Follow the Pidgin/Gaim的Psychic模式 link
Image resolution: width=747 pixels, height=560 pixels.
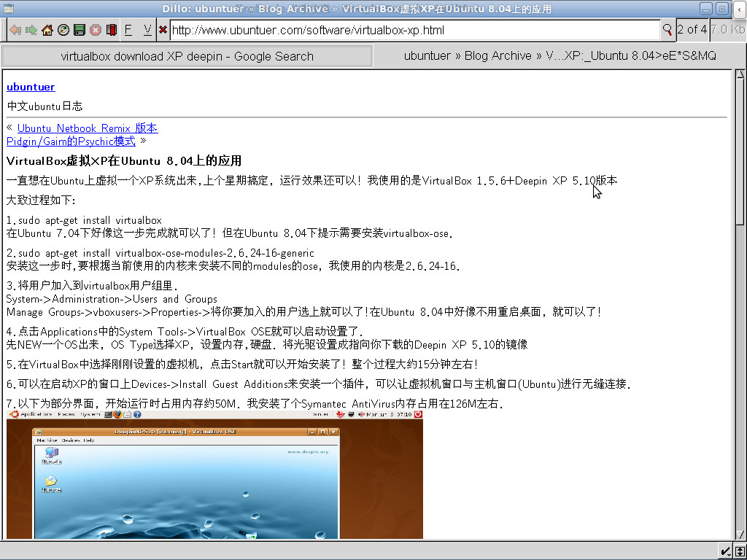point(71,141)
